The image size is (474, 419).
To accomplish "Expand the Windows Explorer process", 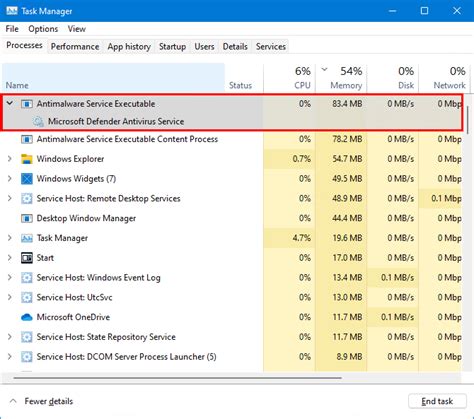I will [x=10, y=159].
